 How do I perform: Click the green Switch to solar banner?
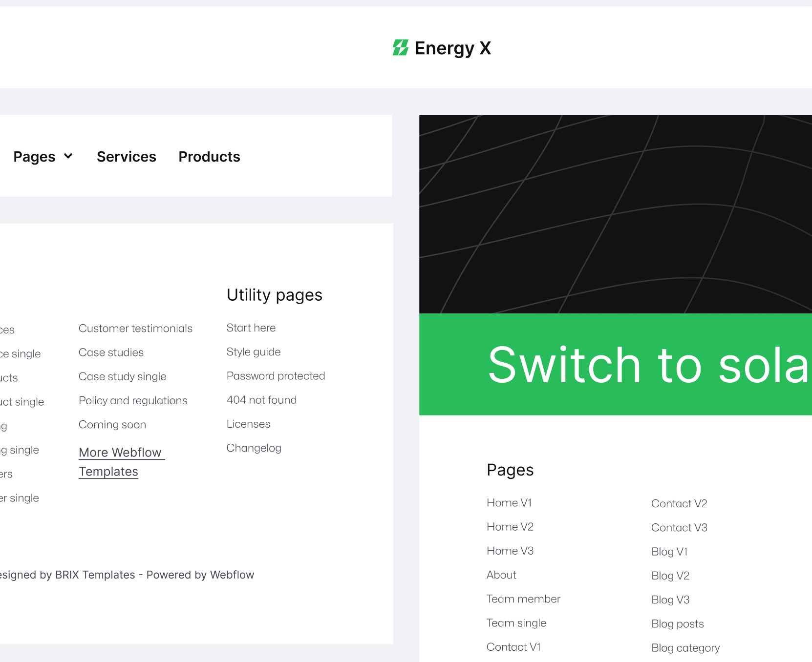point(616,364)
